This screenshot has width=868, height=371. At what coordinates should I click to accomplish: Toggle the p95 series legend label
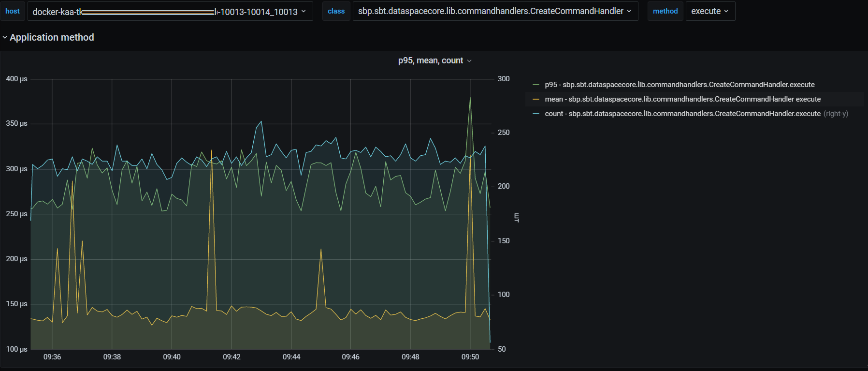click(x=680, y=85)
